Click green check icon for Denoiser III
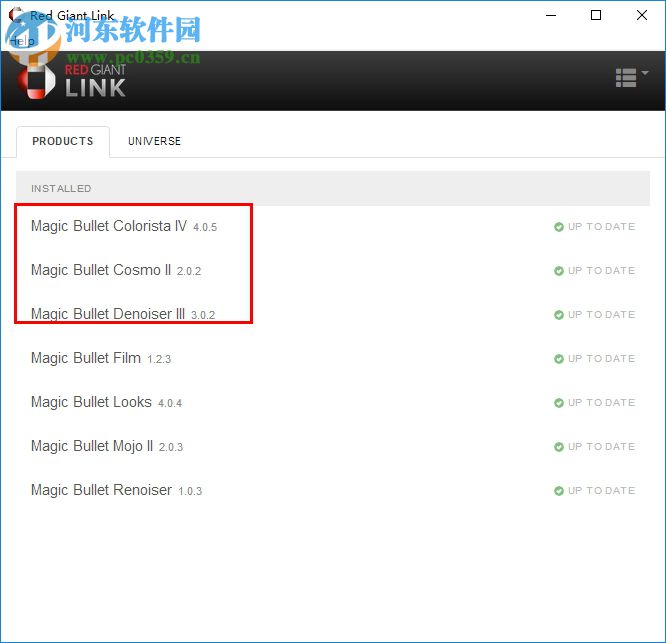 point(559,315)
